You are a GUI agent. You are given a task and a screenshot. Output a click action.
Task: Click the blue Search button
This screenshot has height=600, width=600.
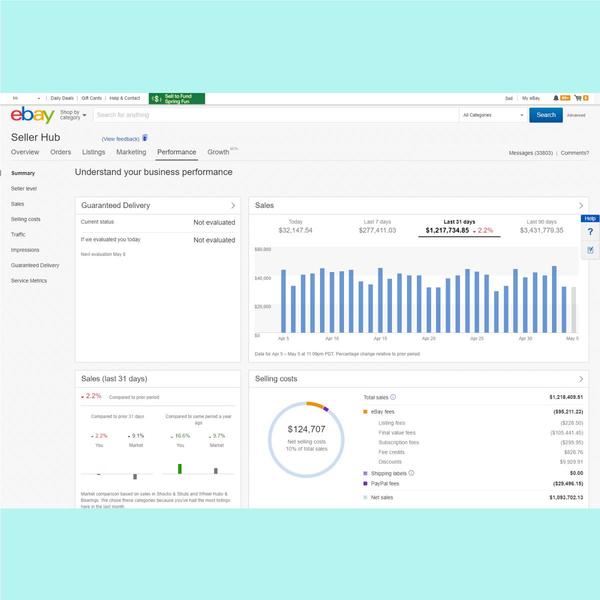546,115
